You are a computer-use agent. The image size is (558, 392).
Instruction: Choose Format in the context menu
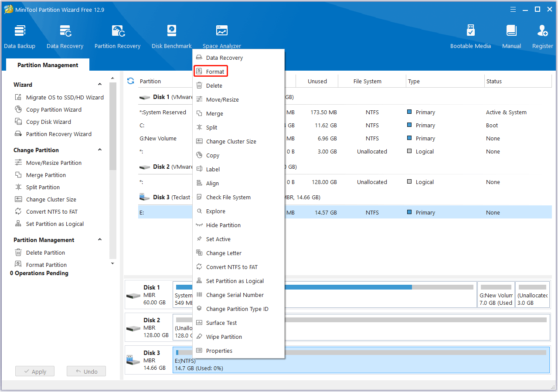[x=215, y=72]
